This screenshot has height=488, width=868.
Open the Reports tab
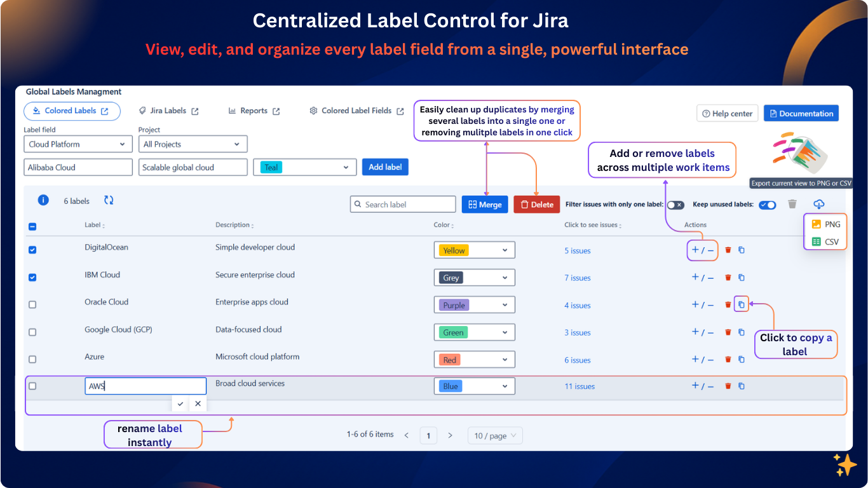click(x=254, y=110)
